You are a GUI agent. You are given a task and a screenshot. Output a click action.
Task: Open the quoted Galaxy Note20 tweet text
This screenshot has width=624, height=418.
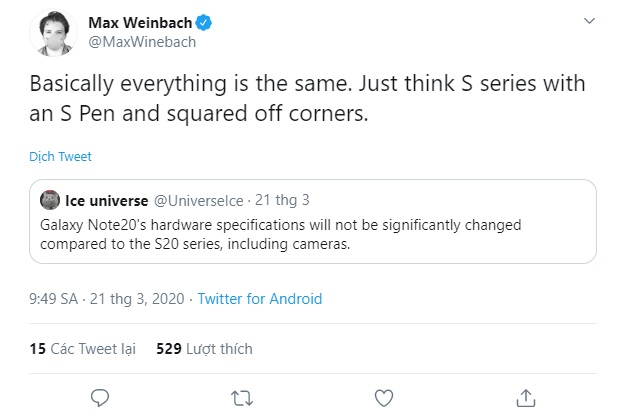(x=281, y=234)
